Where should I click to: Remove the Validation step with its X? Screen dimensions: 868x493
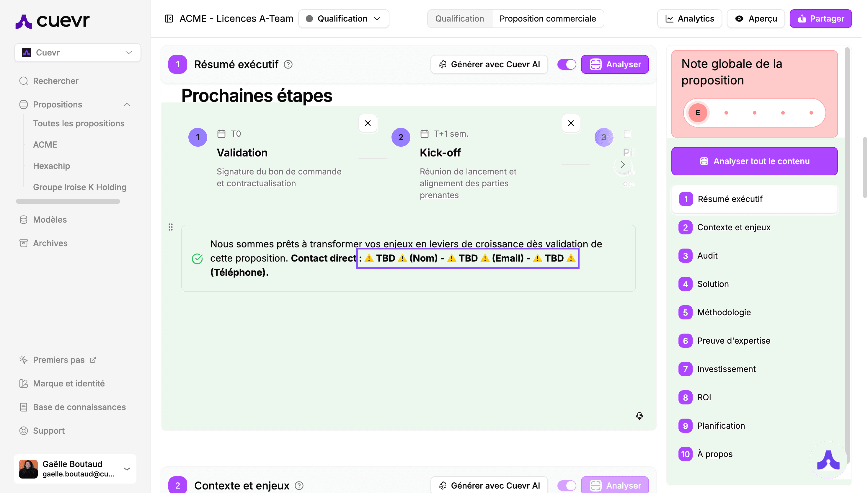pos(368,123)
